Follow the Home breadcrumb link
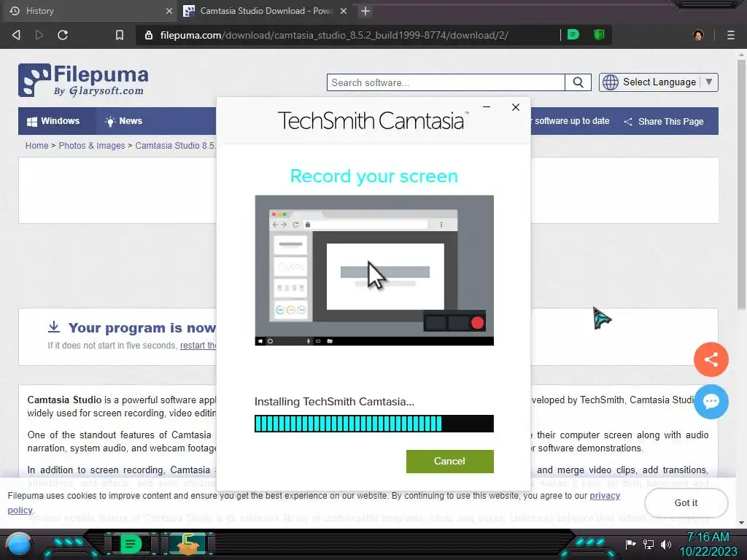This screenshot has width=747, height=560. point(36,146)
